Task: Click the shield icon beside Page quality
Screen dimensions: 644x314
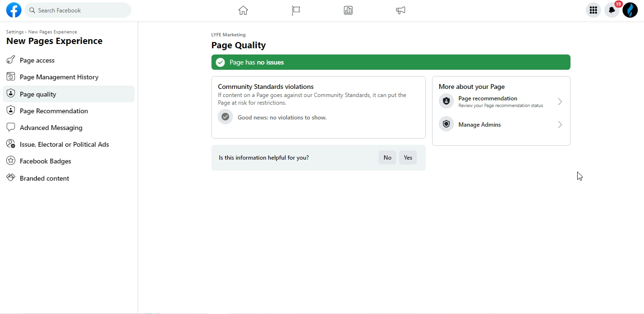Action: pyautogui.click(x=11, y=94)
